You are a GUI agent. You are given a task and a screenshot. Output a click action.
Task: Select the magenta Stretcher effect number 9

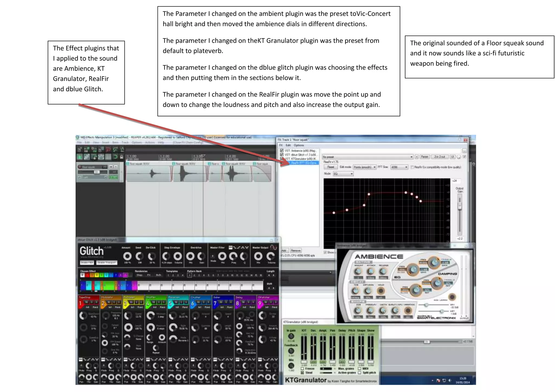point(260,304)
